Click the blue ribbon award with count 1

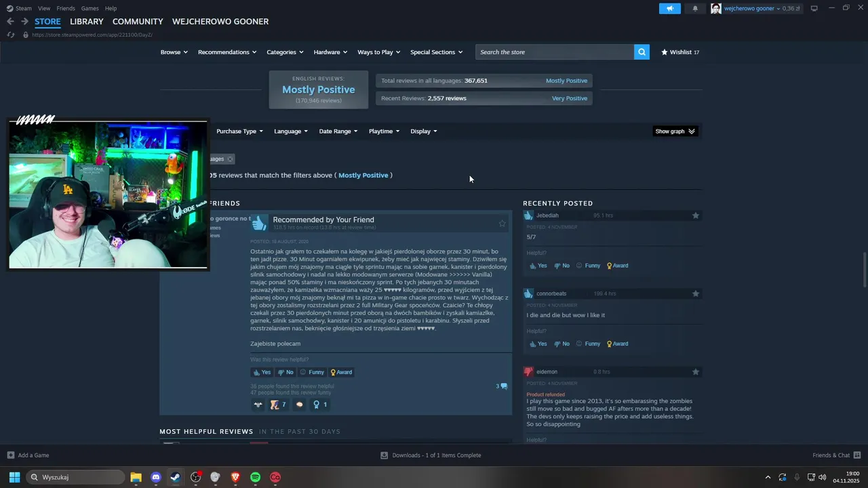[320, 405]
